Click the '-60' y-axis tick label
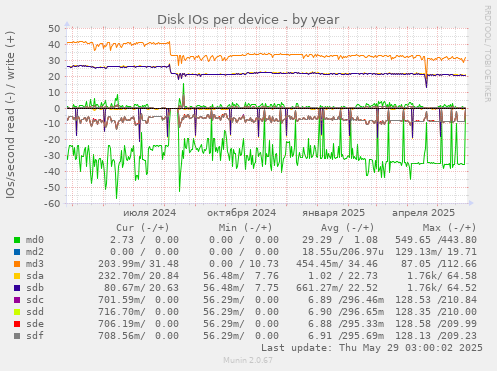 coord(52,203)
